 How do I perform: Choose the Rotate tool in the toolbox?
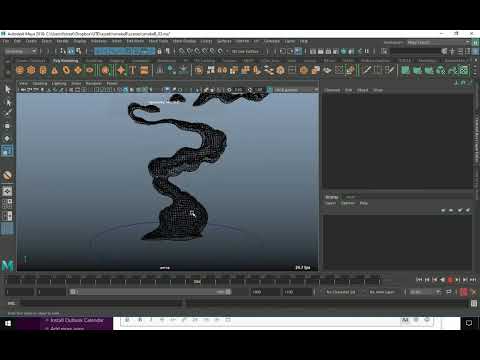(8, 138)
